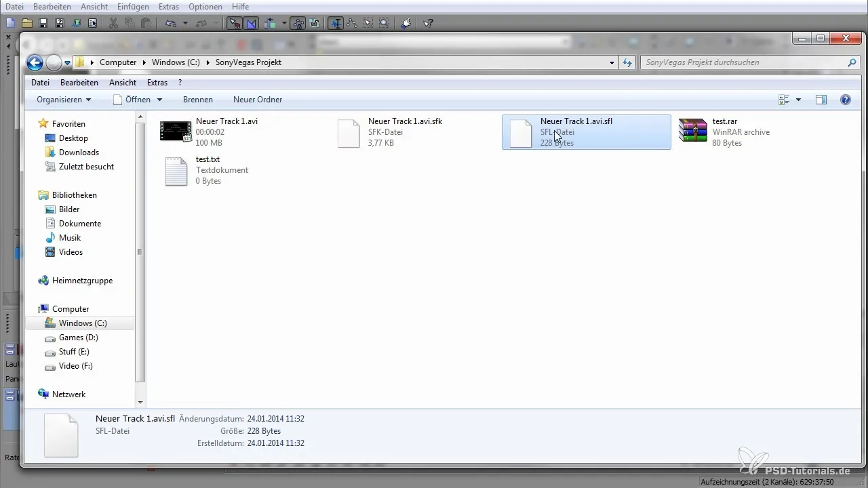This screenshot has height=488, width=868.
Task: Click Neuer Ordner button
Action: (258, 100)
